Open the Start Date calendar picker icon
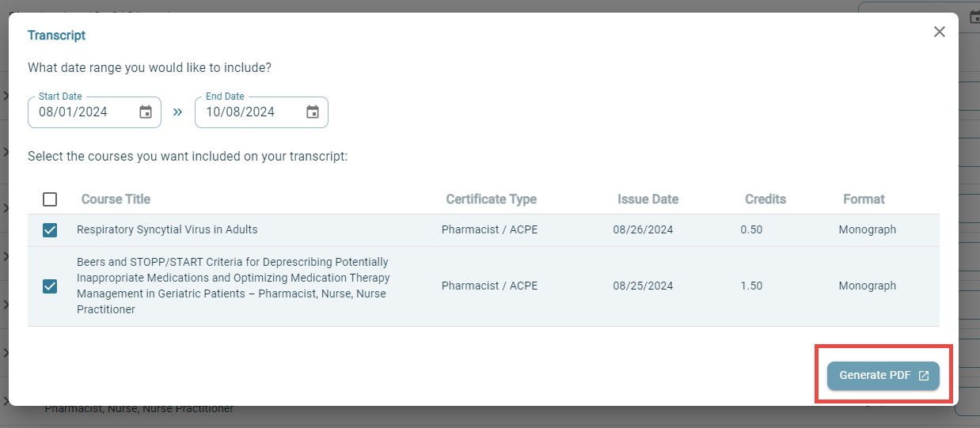 [146, 112]
